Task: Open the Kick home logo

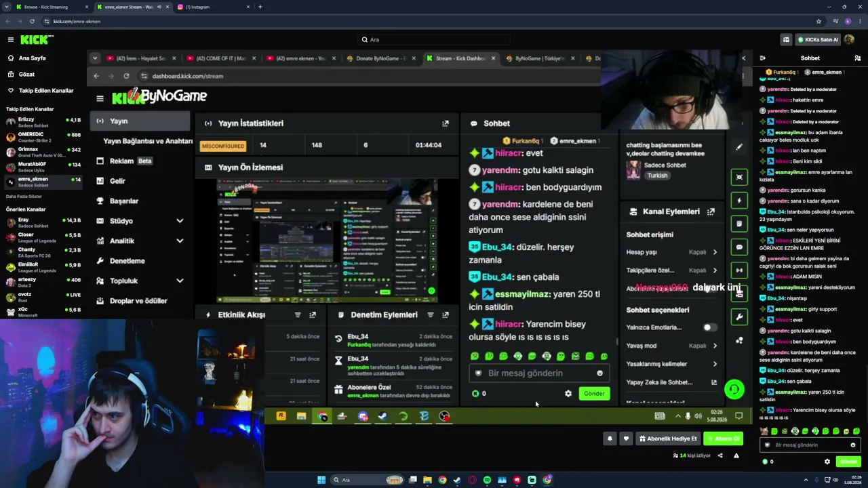Action: [37, 40]
